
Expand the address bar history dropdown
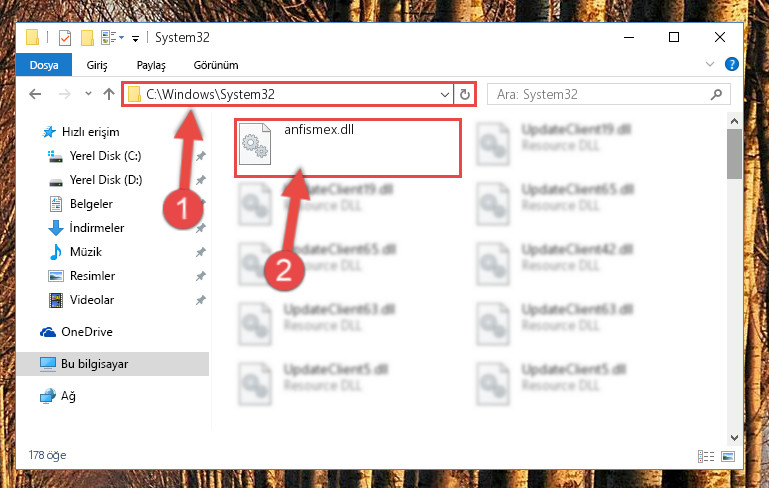point(445,94)
